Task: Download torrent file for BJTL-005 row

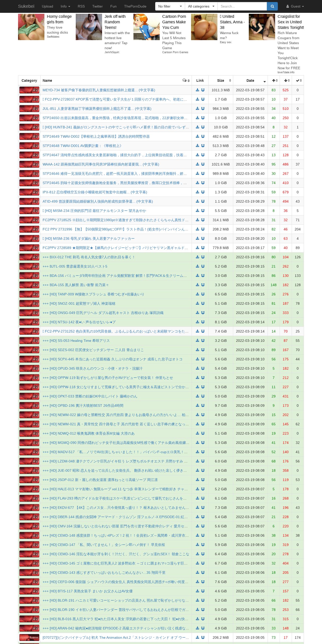Action: tap(198, 266)
